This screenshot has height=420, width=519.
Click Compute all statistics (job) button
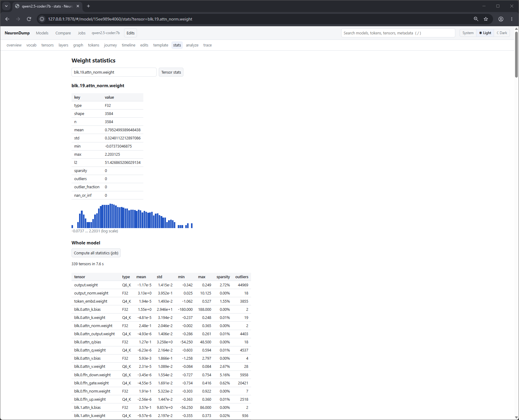96,253
